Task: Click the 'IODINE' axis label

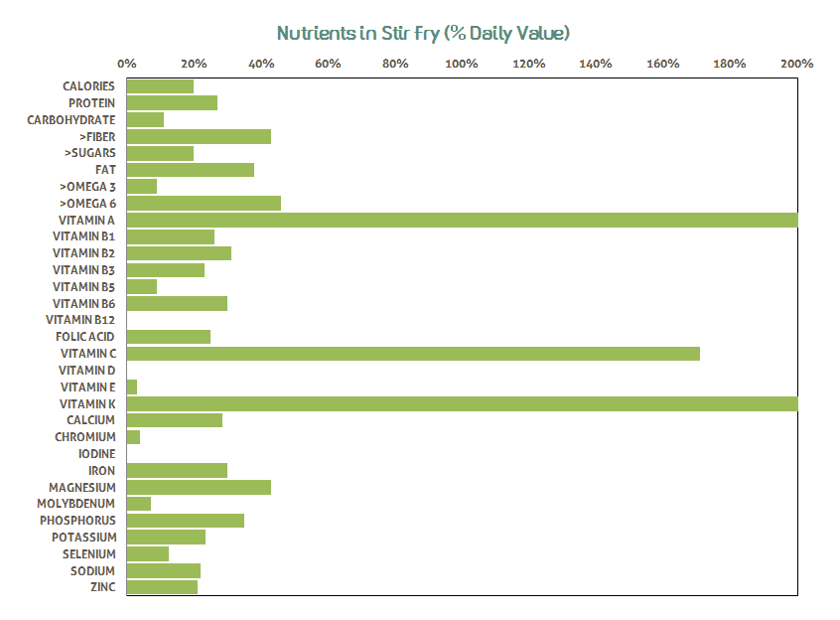Action: click(96, 454)
